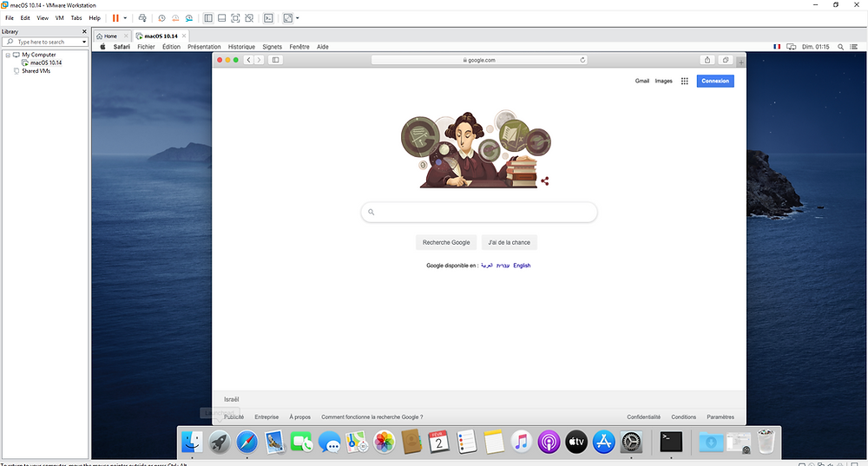The height and width of the screenshot is (466, 868).
Task: Open Finder from the Dock
Action: (x=192, y=443)
